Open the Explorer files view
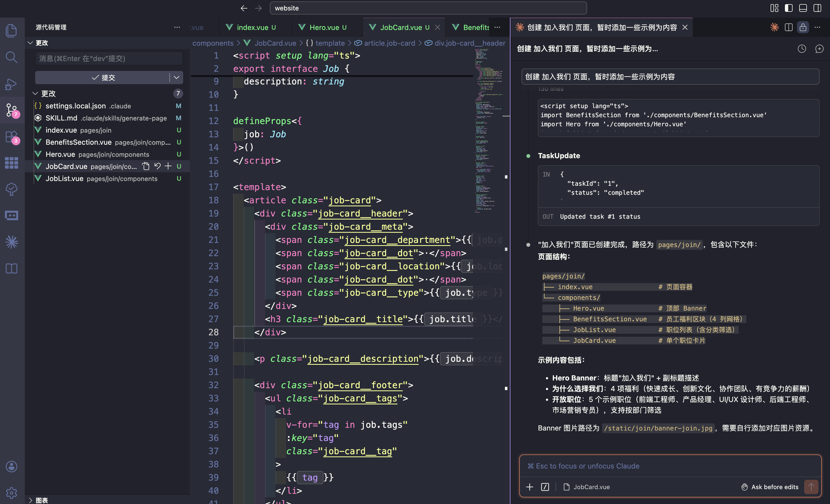 point(12,30)
